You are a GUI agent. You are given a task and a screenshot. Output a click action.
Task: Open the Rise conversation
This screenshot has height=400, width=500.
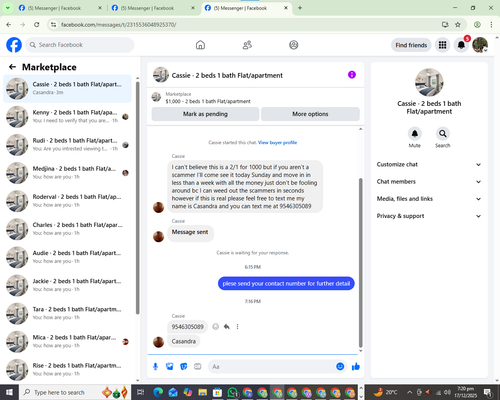pyautogui.click(x=68, y=370)
